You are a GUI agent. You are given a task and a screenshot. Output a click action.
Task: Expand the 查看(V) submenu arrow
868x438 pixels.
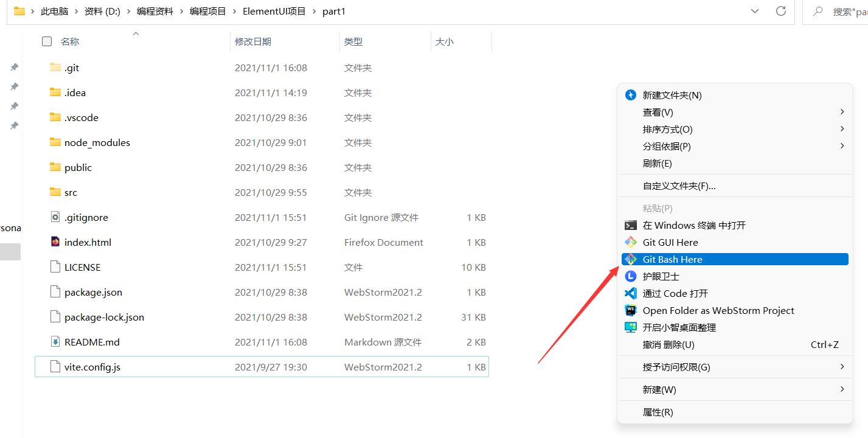tap(842, 112)
